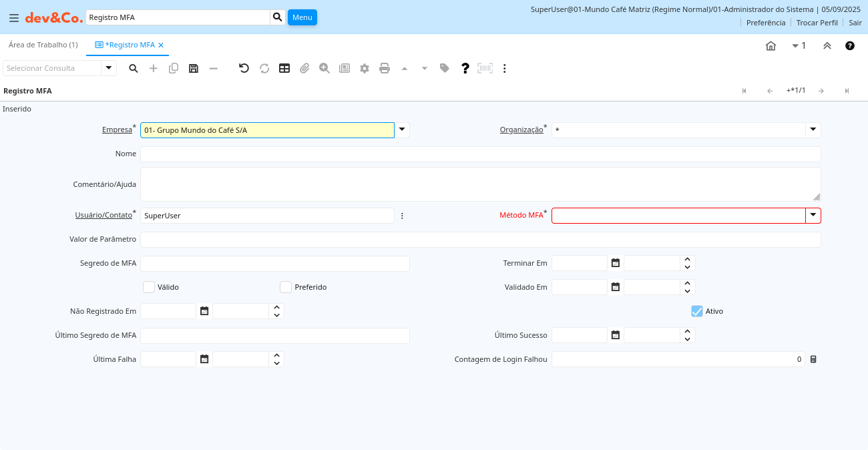Open the Print icon in toolbar
Screen dimensions: 868x450
(385, 68)
